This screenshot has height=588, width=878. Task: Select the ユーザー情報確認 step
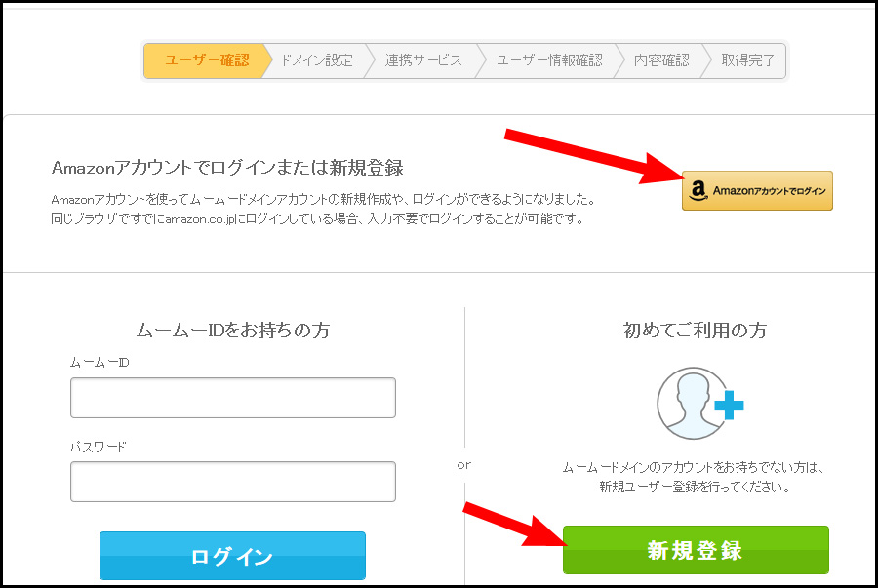pyautogui.click(x=549, y=60)
